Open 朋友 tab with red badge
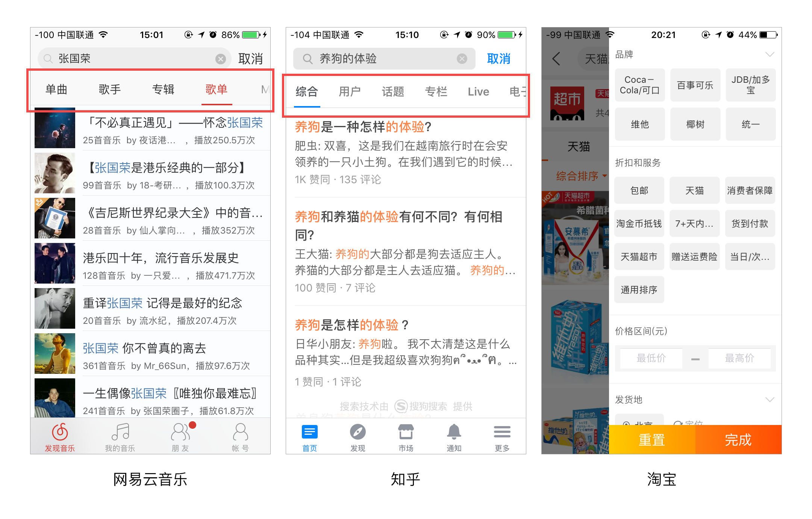812x519 pixels. (x=181, y=437)
